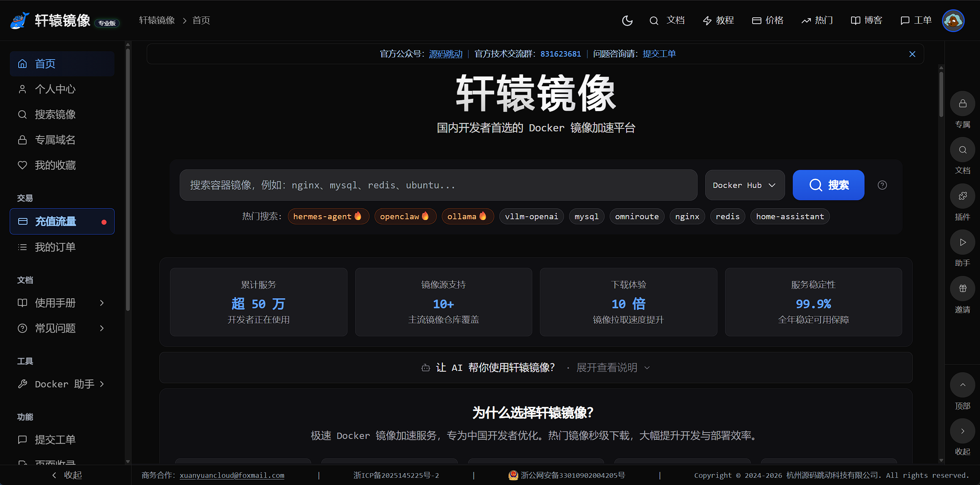Select the ollama hot search tag
Image resolution: width=980 pixels, height=485 pixels.
[468, 216]
